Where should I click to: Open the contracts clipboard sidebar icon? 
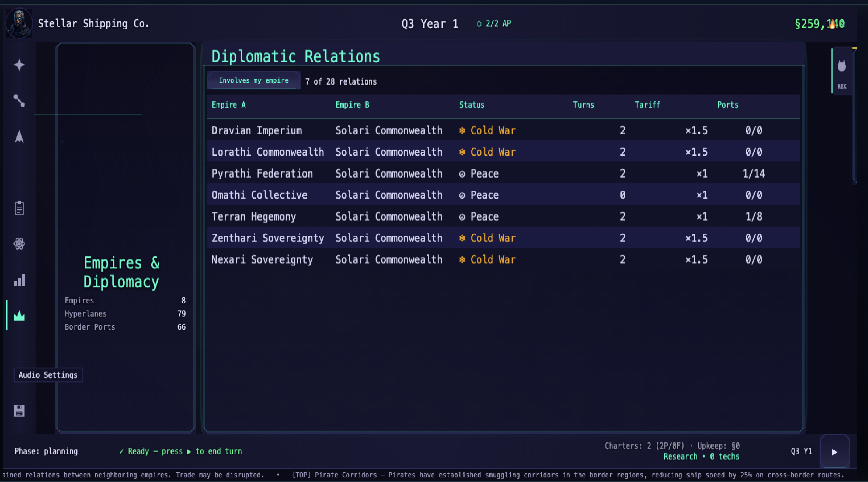19,208
